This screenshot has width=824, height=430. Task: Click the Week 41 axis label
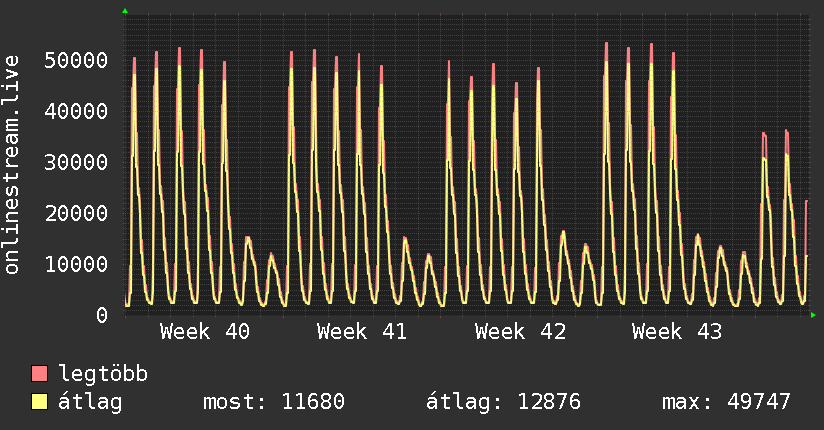[362, 332]
